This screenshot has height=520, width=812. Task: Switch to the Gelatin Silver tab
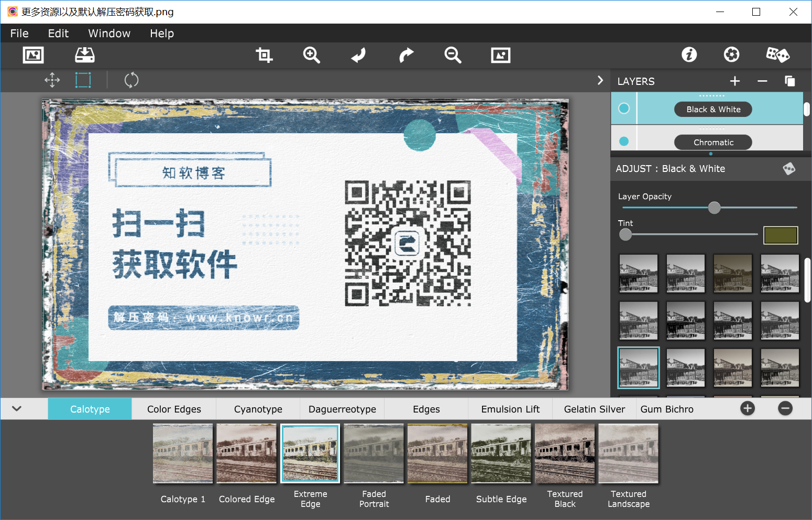595,409
